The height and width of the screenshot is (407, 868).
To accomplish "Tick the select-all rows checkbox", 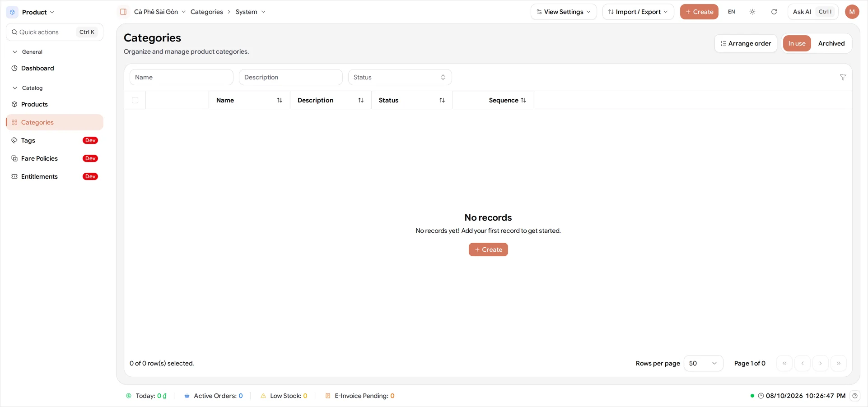I will point(135,100).
